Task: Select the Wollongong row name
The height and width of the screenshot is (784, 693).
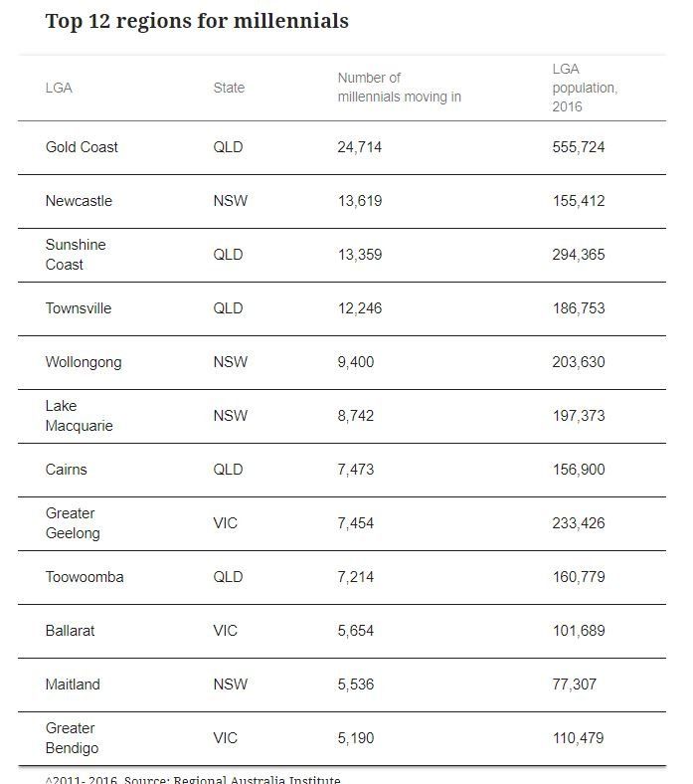Action: point(84,362)
